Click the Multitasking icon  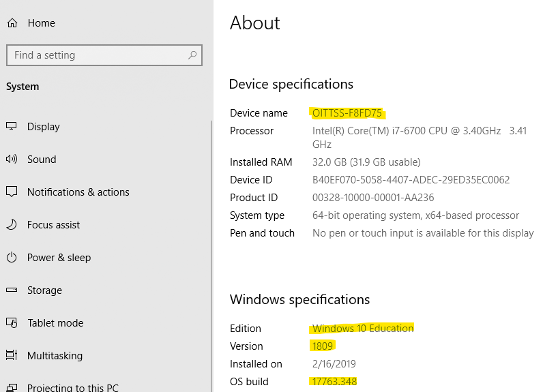[12, 356]
